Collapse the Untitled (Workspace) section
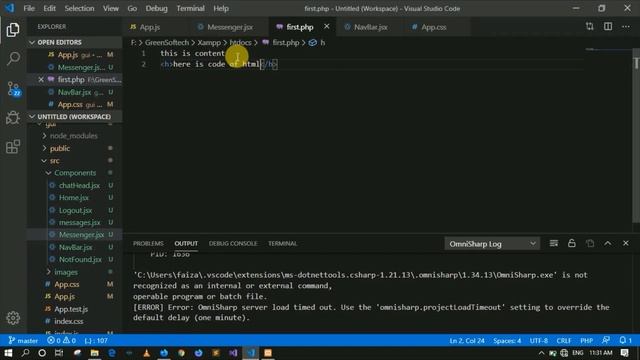This screenshot has width=640, height=360. (75, 117)
